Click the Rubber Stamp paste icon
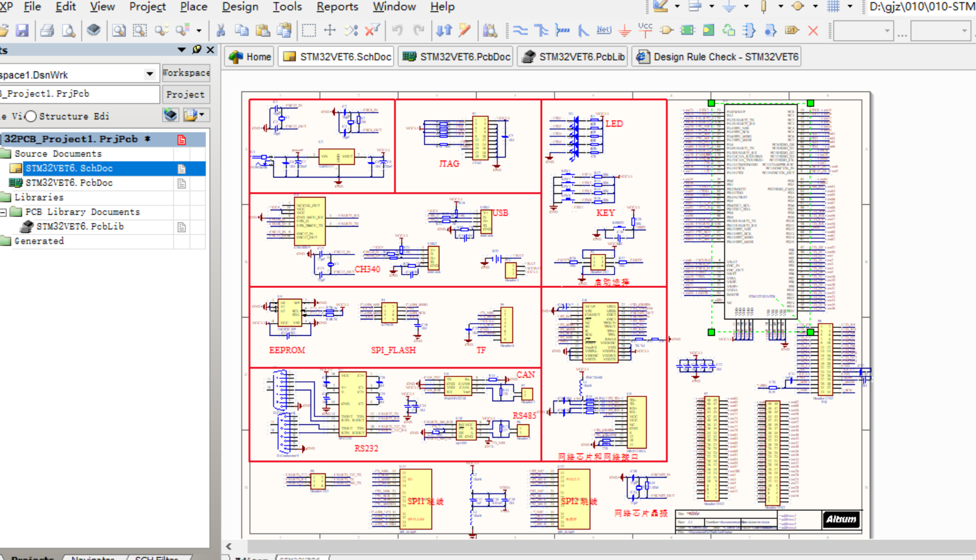Image resolution: width=976 pixels, height=560 pixels. click(284, 30)
